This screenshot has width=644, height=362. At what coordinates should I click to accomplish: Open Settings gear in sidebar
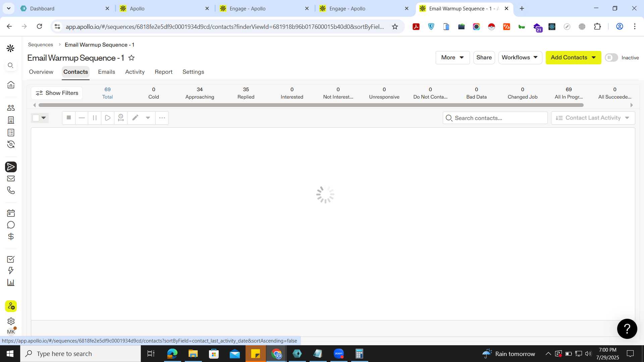[x=11, y=321]
